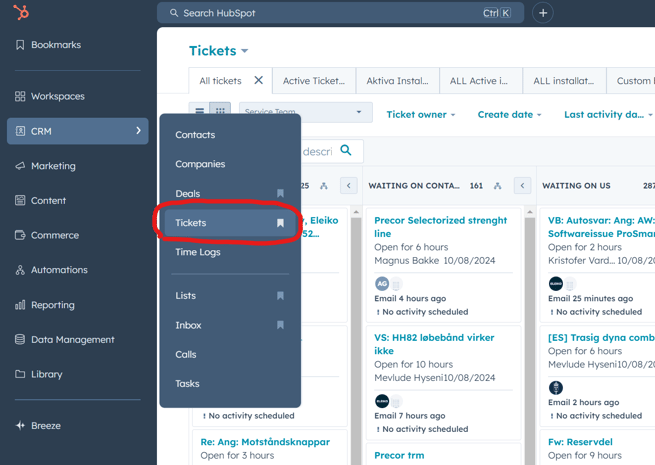Click the Workspaces grid icon
The height and width of the screenshot is (465, 655).
(20, 96)
